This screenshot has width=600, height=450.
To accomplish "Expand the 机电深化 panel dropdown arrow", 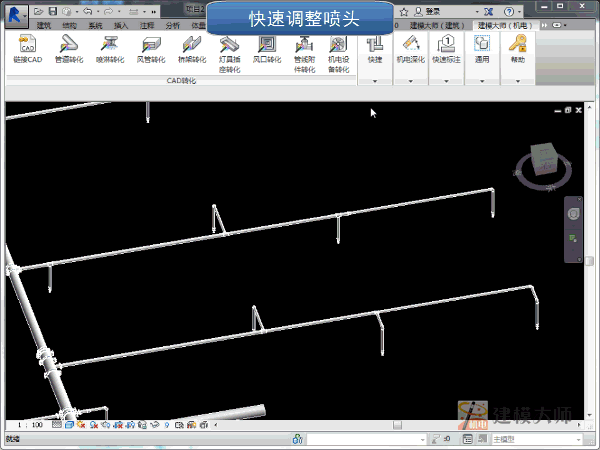I will coord(411,81).
